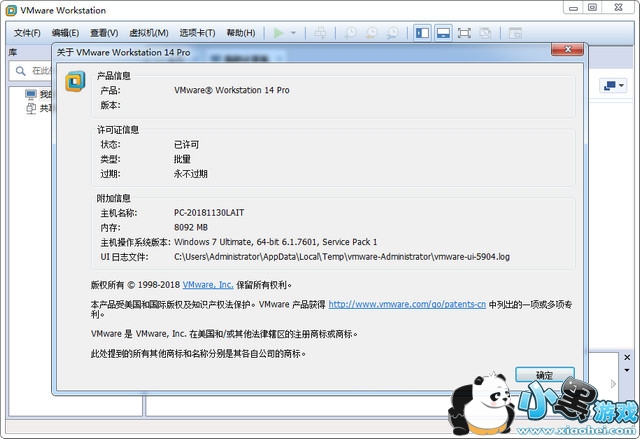Minimize the VMware Workstation window
The height and width of the screenshot is (439, 640).
[x=573, y=8]
